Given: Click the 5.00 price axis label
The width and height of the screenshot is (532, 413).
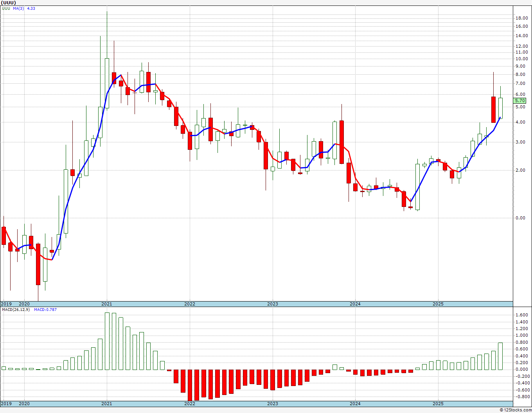Looking at the screenshot, I should click(521, 107).
